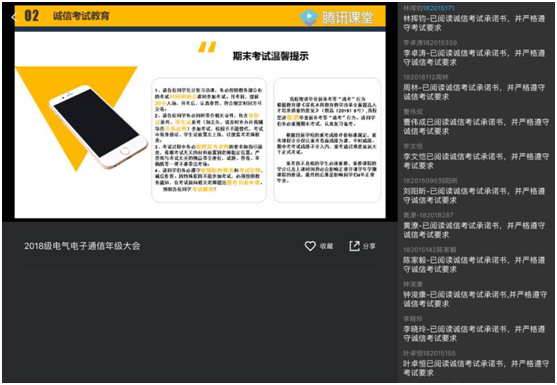
Task: Click the smartphone image on the slide
Action: click(98, 126)
